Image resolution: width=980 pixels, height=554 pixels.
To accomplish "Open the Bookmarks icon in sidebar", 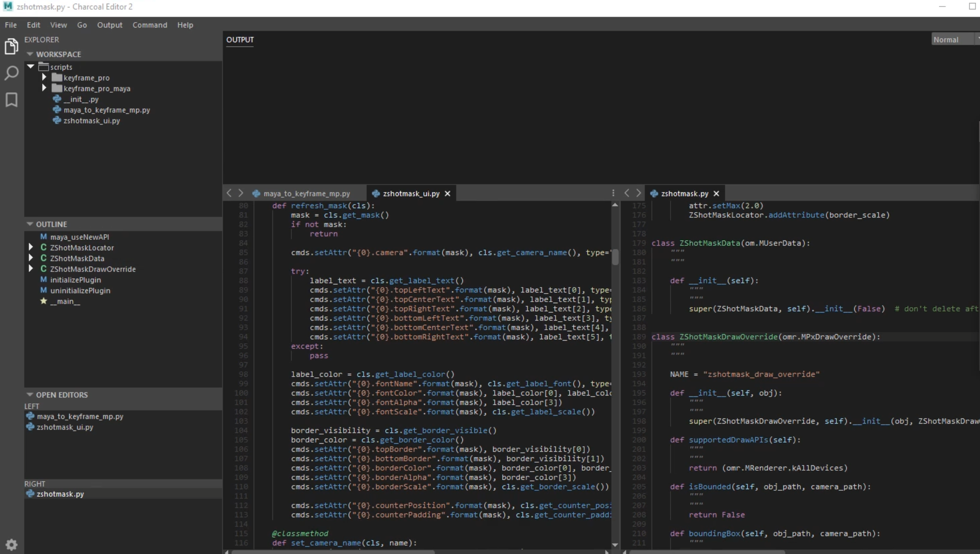I will (11, 100).
